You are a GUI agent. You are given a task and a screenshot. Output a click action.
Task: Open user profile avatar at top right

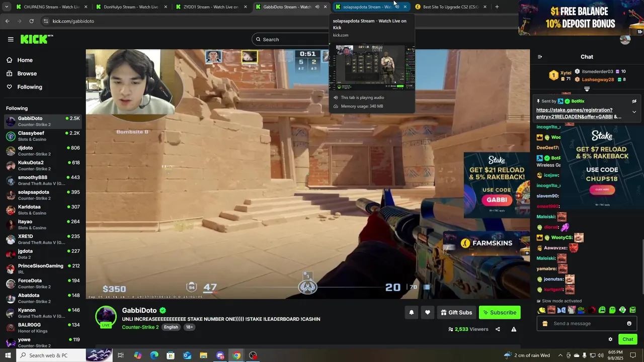coord(625,39)
